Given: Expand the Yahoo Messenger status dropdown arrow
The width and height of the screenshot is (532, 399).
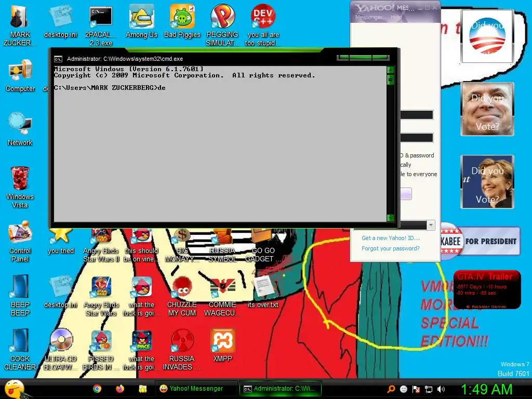Looking at the screenshot, I should [x=431, y=225].
